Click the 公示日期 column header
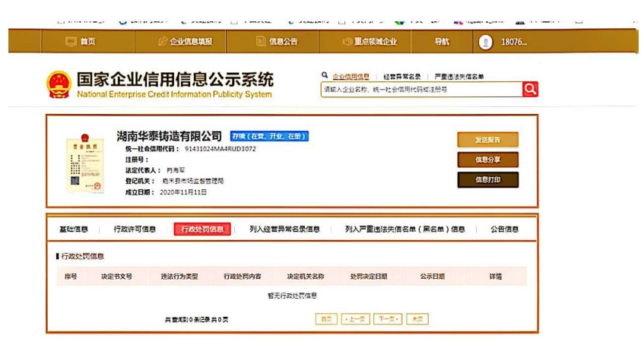Image resolution: width=644 pixels, height=348 pixels. coord(432,277)
